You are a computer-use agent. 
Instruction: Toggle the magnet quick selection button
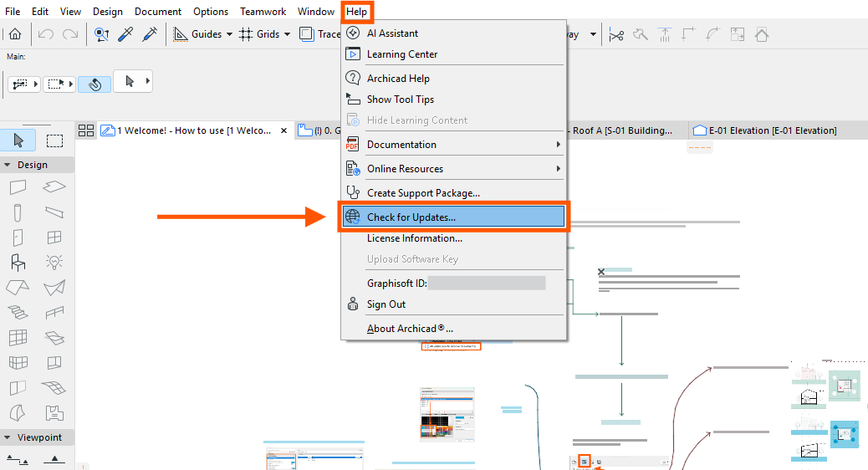tap(95, 84)
